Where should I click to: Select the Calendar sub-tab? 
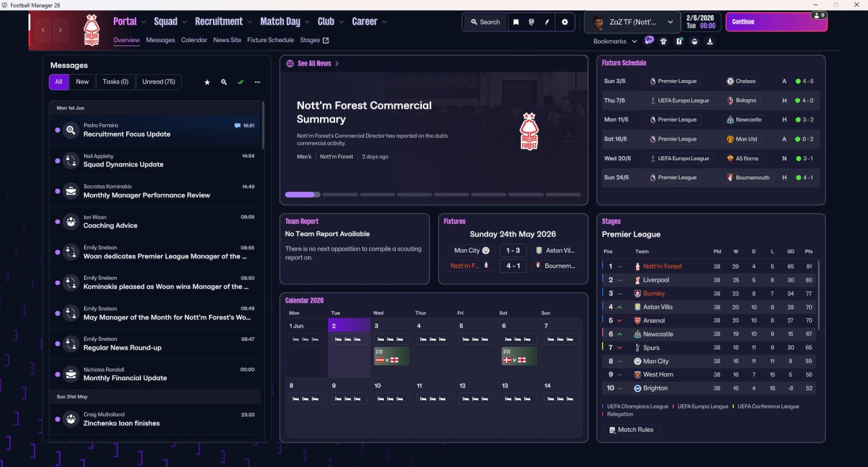click(194, 40)
